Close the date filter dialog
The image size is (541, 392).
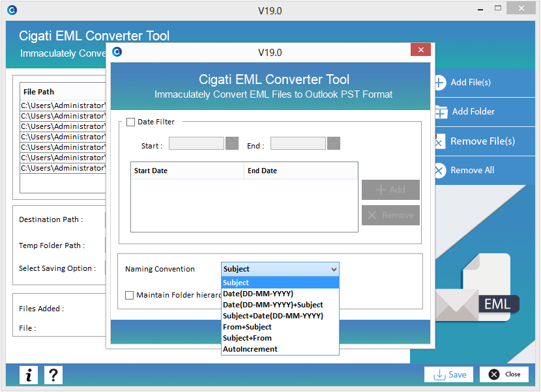[420, 49]
